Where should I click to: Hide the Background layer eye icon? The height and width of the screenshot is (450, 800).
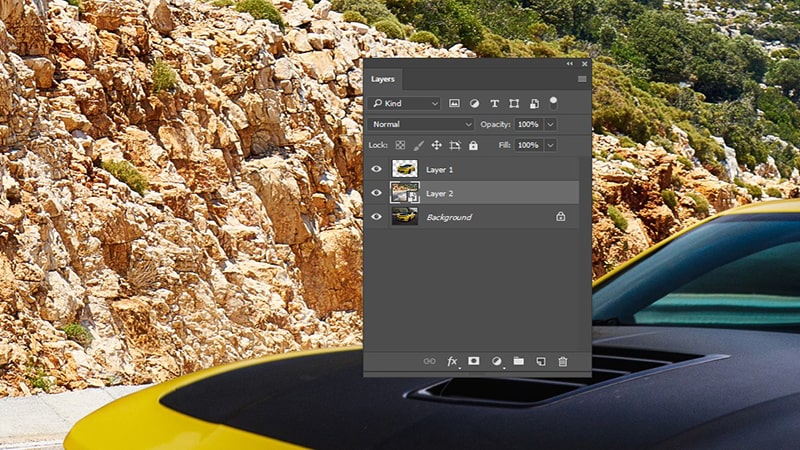tap(377, 217)
